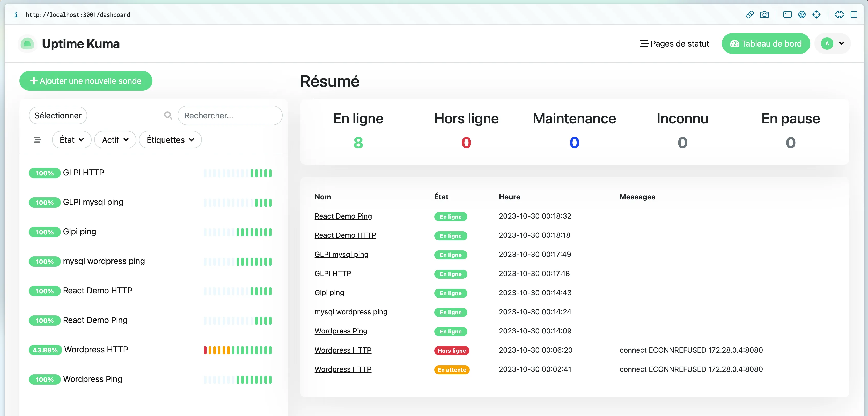Open Pages de statut
The image size is (868, 416).
point(675,44)
